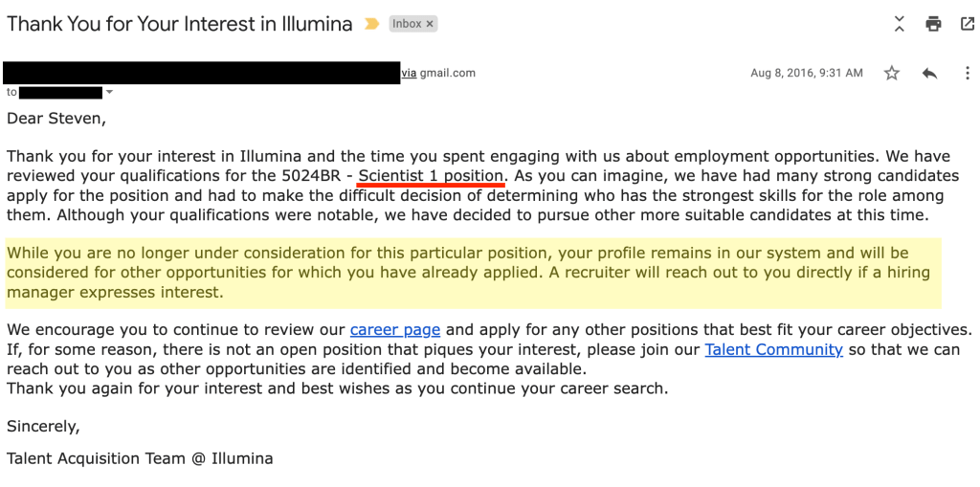Open the three-dot More options menu
The height and width of the screenshot is (487, 980).
coord(968,74)
